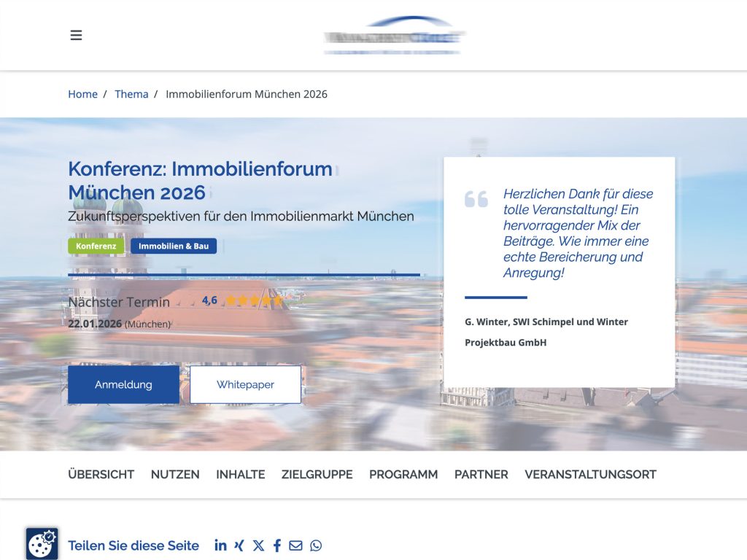The image size is (747, 560).
Task: Open the Whitepaper download
Action: [x=246, y=384]
